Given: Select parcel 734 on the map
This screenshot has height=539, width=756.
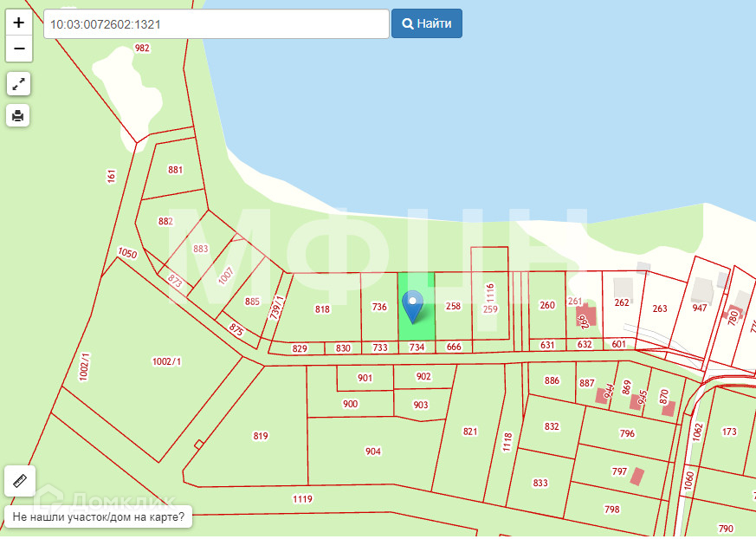Looking at the screenshot, I should (x=417, y=347).
